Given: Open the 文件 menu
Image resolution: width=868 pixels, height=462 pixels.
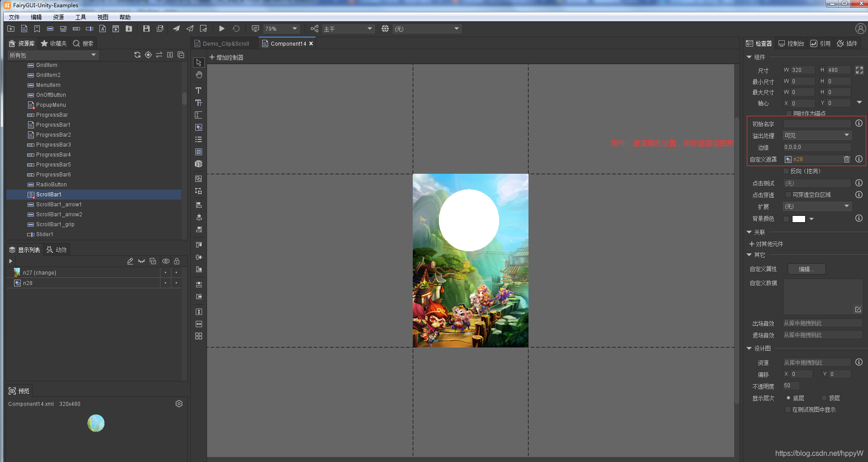Looking at the screenshot, I should coord(14,17).
